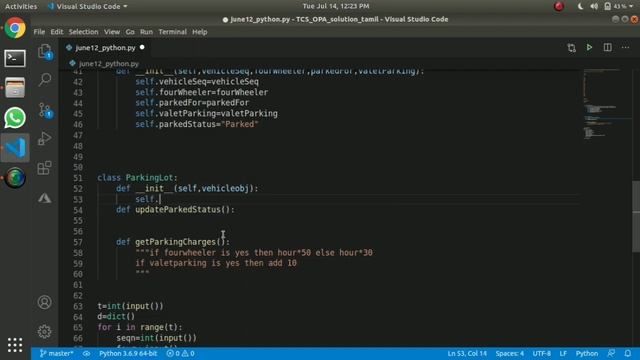Open the Accounts icon menu
Image resolution: width=640 pixels, height=360 pixels.
point(44,302)
